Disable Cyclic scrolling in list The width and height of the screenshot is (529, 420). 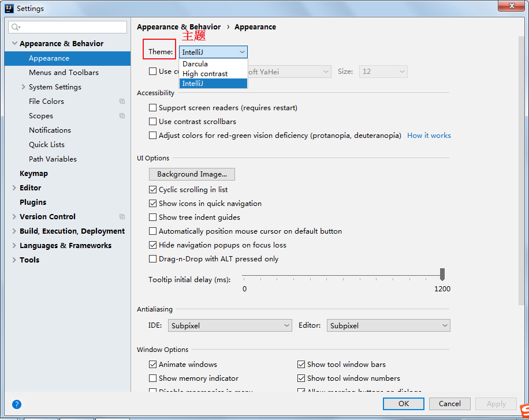[153, 190]
